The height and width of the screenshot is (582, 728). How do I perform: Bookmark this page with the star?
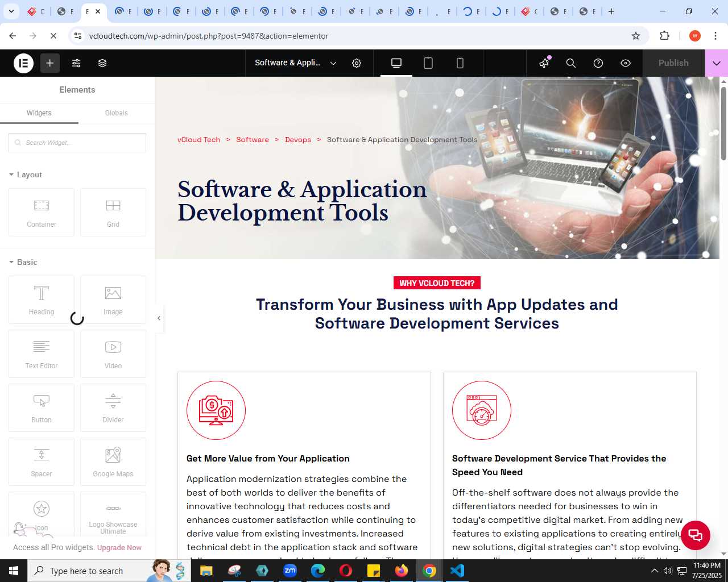tap(636, 36)
